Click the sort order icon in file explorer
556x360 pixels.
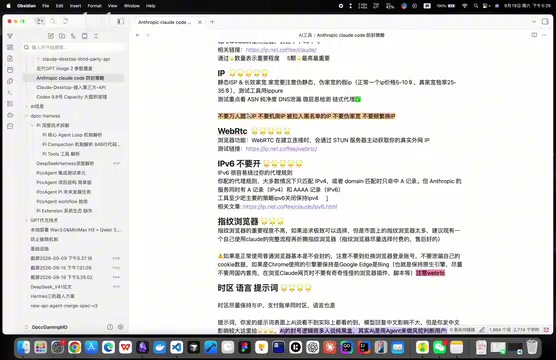click(x=73, y=36)
